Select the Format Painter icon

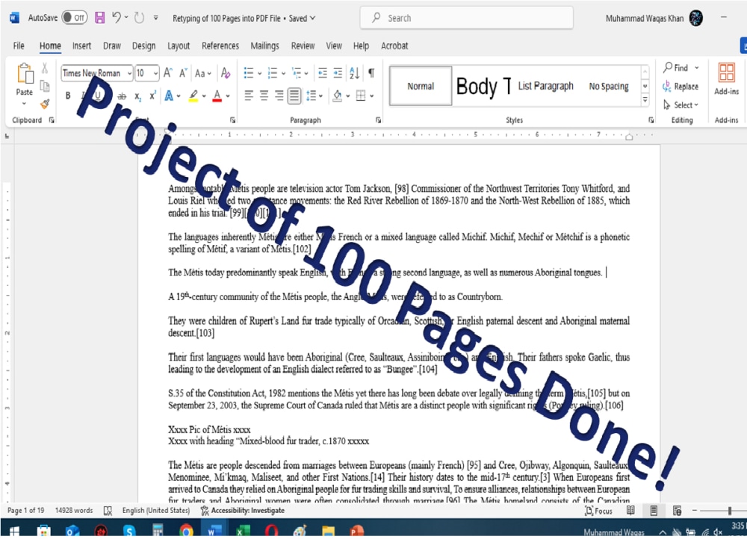[44, 105]
